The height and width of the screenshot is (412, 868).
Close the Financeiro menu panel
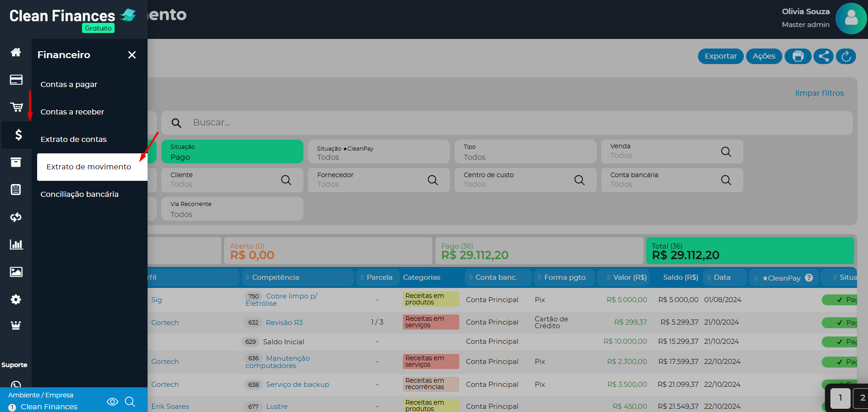(132, 55)
